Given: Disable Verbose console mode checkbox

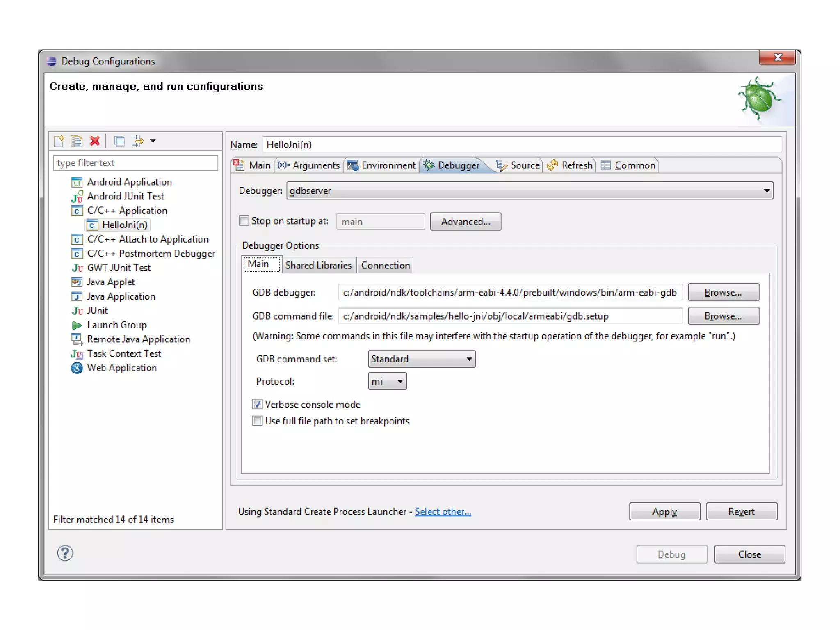Looking at the screenshot, I should click(x=257, y=404).
